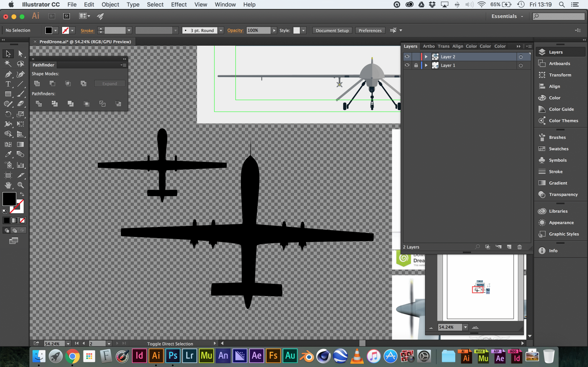This screenshot has width=588, height=367.
Task: Open the Effect menu
Action: coord(179,5)
